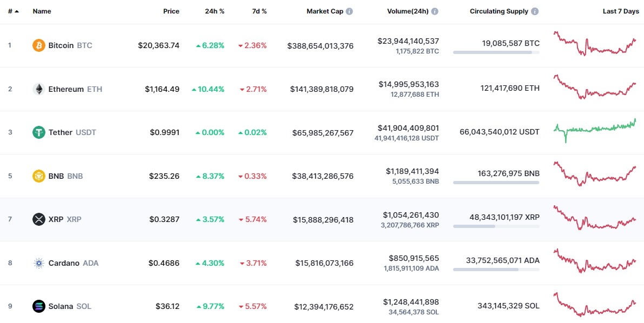Click BNB market cap $38,413,286,576
Screen dimensions: 644x323
point(323,177)
